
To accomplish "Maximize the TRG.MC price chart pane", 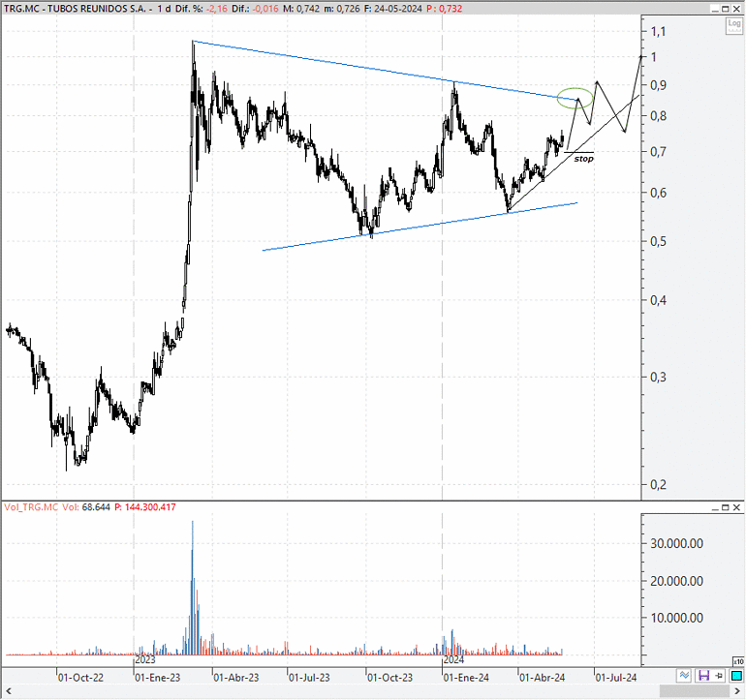I will click(x=726, y=9).
